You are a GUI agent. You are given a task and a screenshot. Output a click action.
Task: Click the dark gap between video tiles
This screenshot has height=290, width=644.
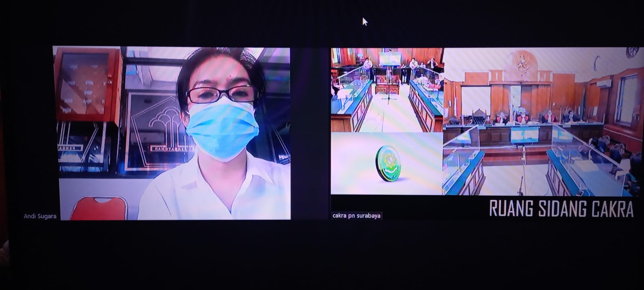(310, 133)
